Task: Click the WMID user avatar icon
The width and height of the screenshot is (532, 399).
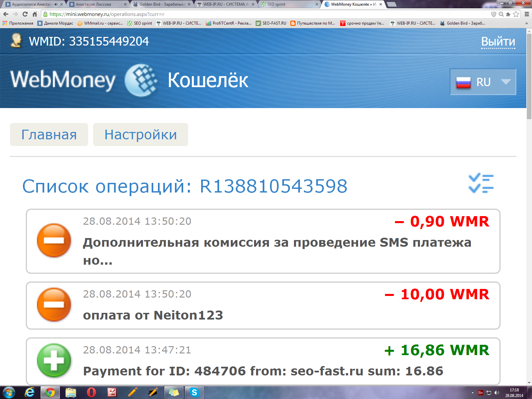Action: 16,41
